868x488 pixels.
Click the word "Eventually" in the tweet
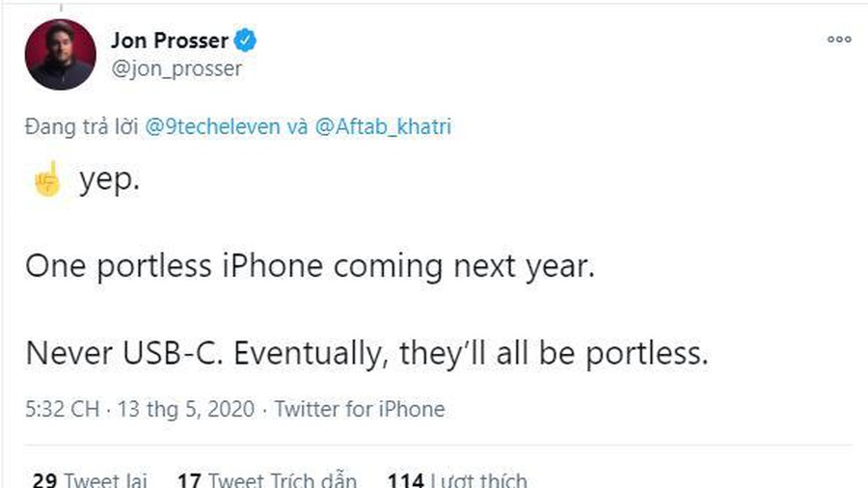[304, 353]
